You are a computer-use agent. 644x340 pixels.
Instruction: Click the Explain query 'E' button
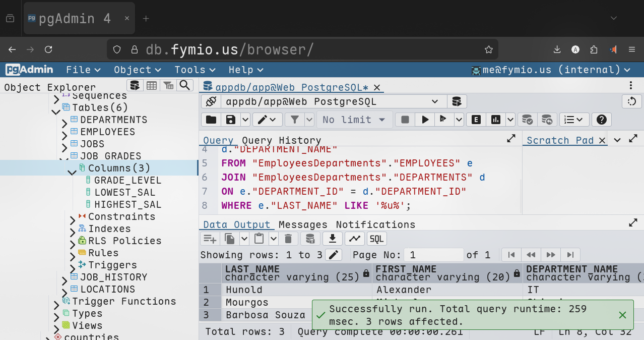point(476,120)
